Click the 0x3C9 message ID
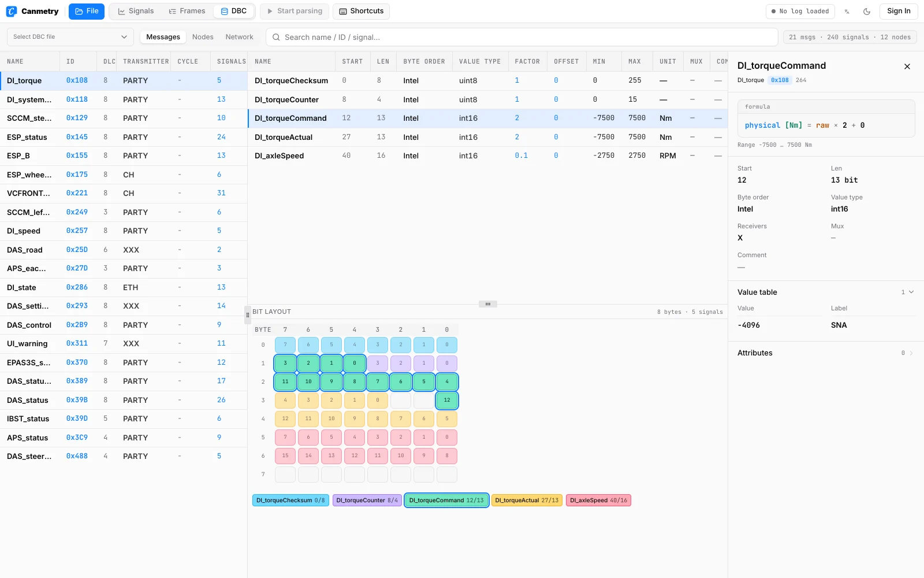Image resolution: width=924 pixels, height=578 pixels. click(77, 438)
